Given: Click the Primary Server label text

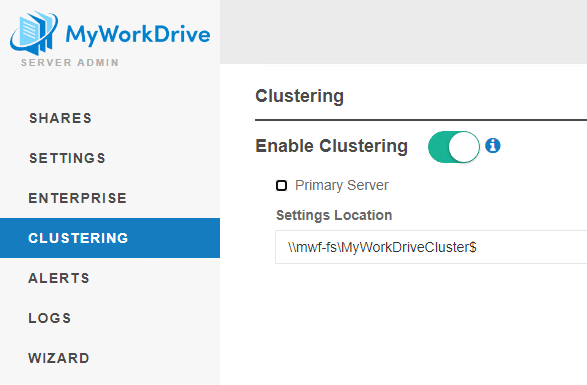Looking at the screenshot, I should pos(342,185).
